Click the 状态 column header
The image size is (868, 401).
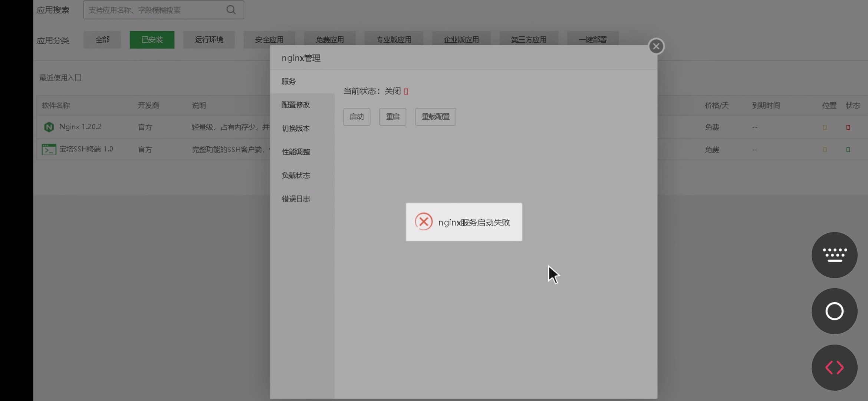pyautogui.click(x=853, y=105)
